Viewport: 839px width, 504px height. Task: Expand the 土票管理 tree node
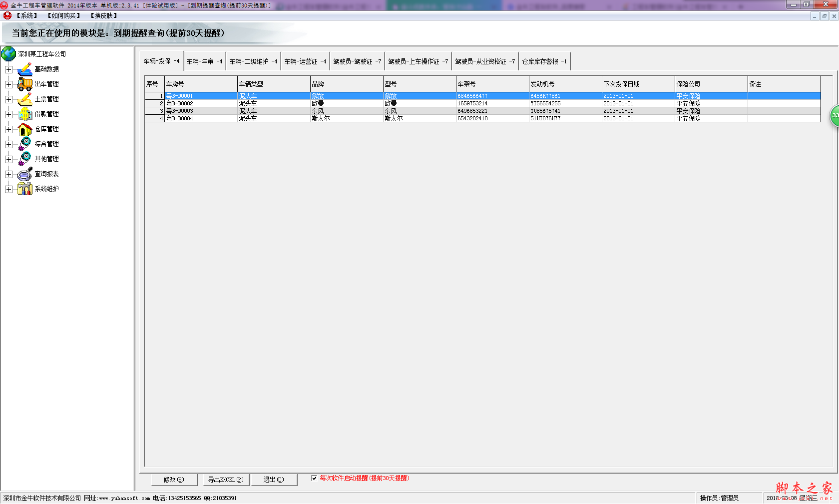click(x=8, y=99)
